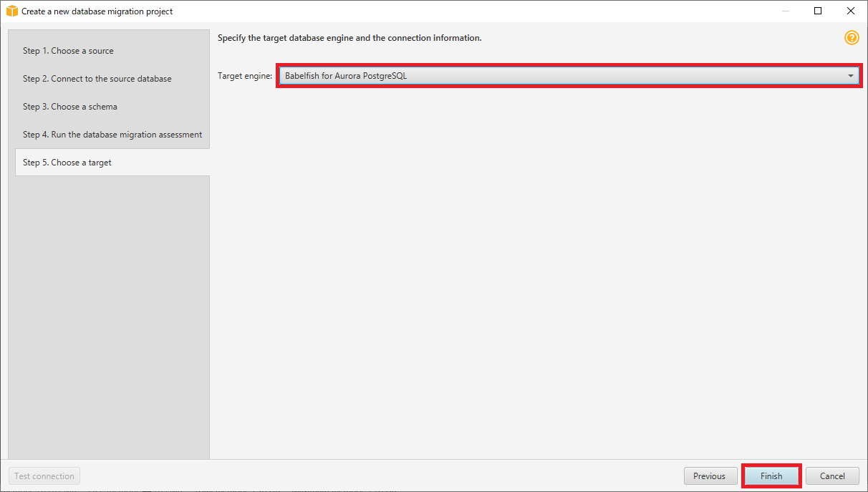Click the "Target engine:" label
The height and width of the screenshot is (492, 868).
(x=245, y=76)
